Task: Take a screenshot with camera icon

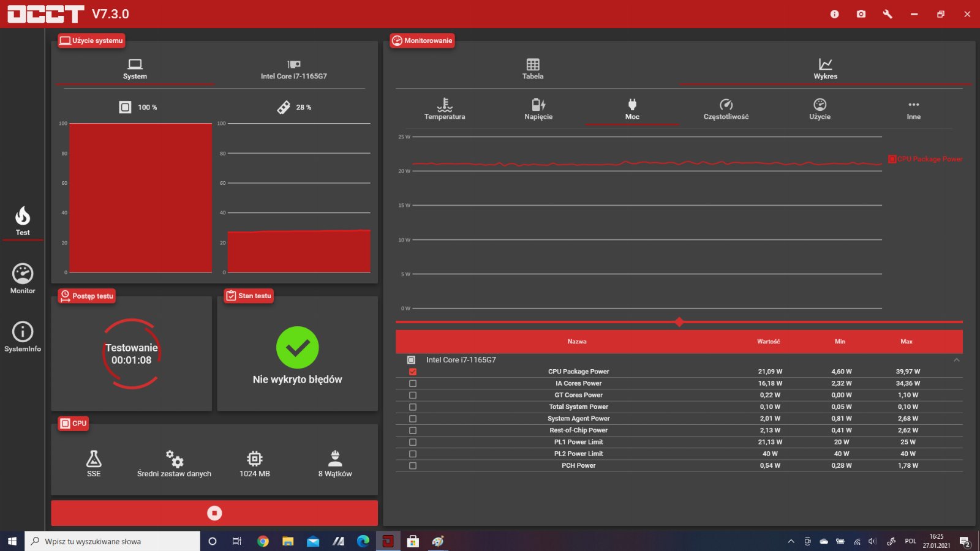Action: pyautogui.click(x=861, y=14)
